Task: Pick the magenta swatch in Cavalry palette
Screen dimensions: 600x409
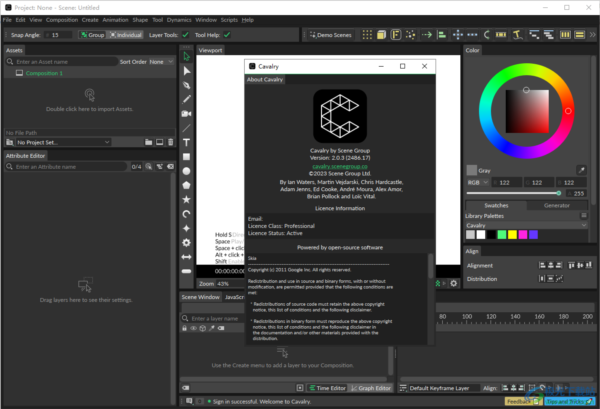Action: [x=523, y=235]
